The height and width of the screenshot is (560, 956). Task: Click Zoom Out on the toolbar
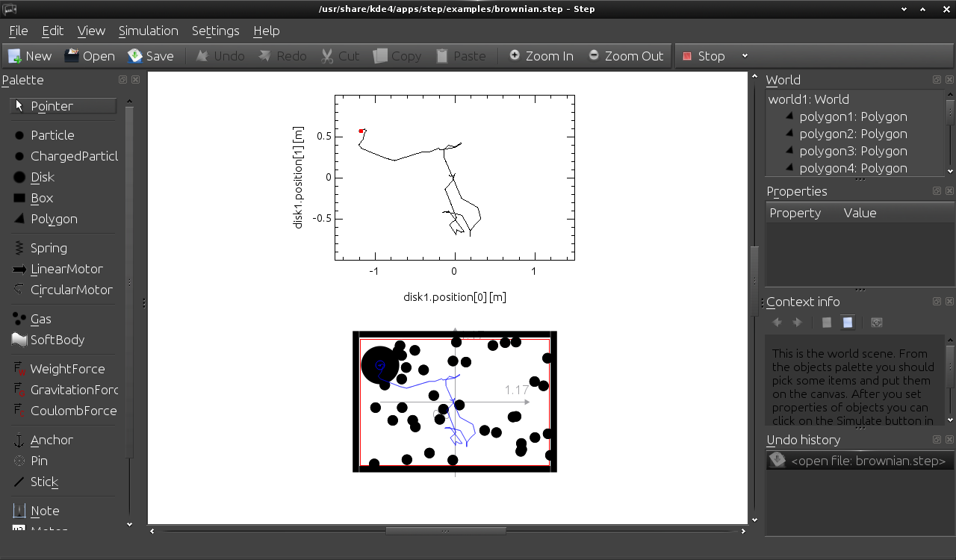626,56
